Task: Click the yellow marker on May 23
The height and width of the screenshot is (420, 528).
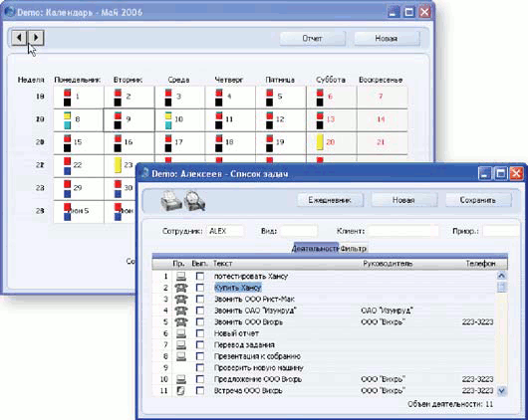Action: [118, 165]
